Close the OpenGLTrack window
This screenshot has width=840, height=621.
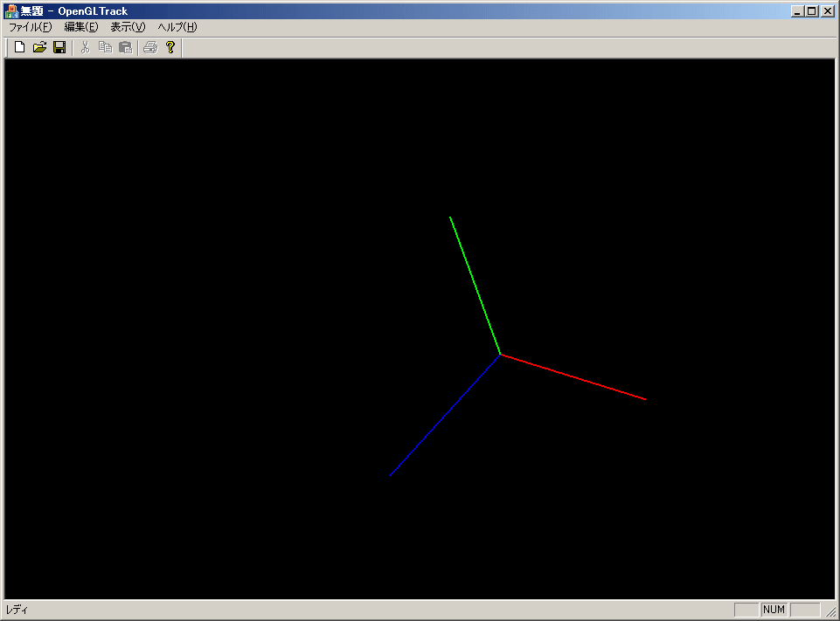tap(828, 11)
